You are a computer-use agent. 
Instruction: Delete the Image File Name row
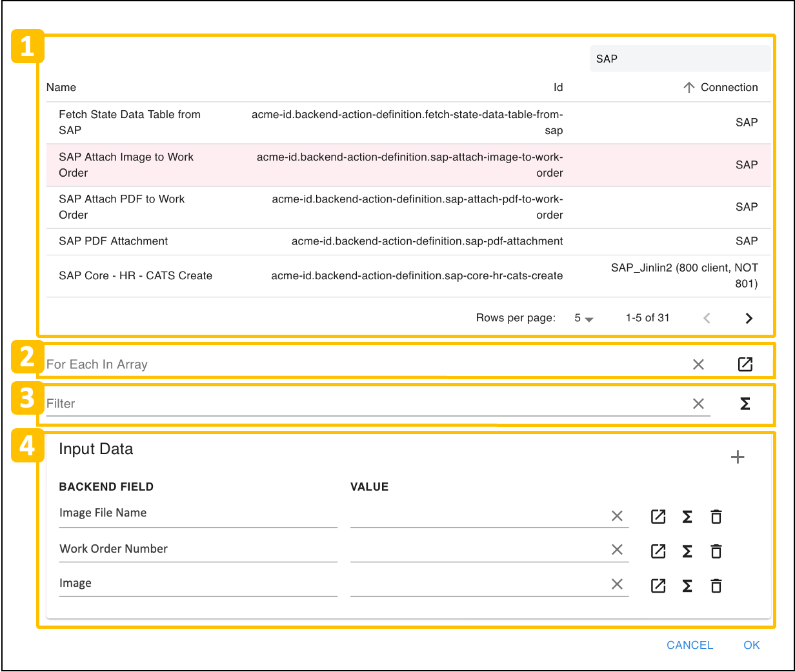tap(716, 517)
